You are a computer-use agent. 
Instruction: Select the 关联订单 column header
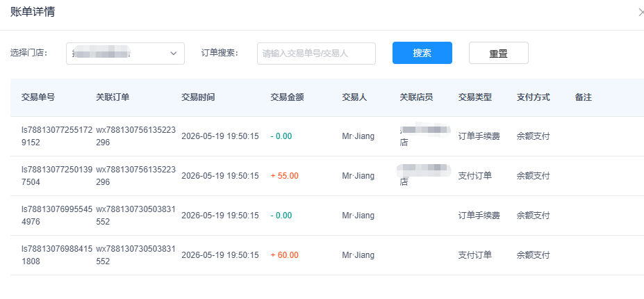tap(113, 97)
